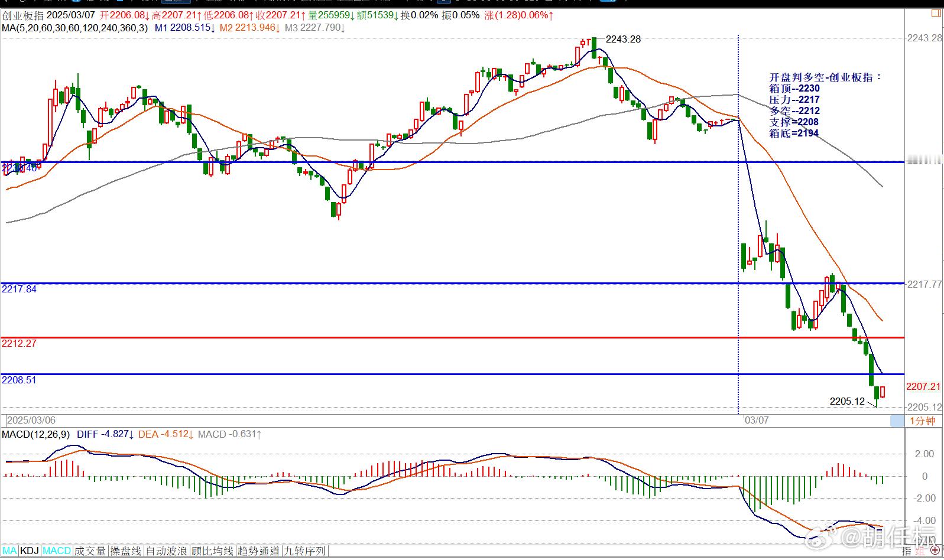Click the red plus add-indicator icon
This screenshot has height=560, width=944.
(x=935, y=551)
